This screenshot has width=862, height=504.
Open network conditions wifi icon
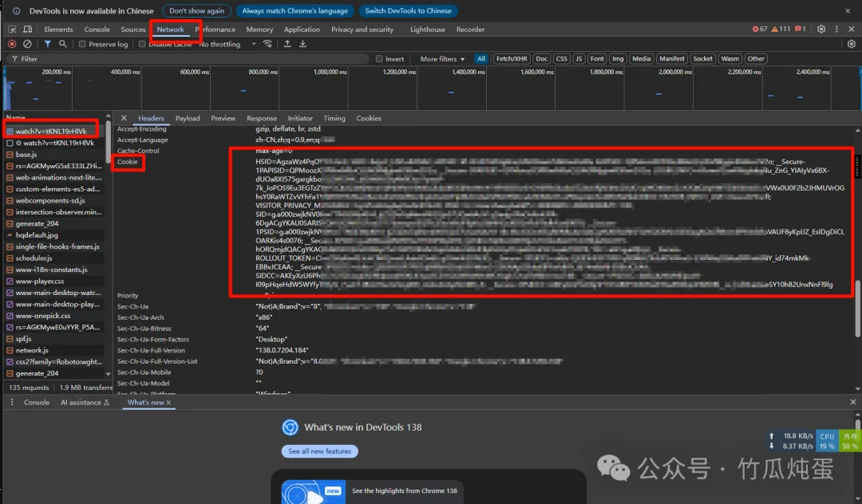(267, 44)
